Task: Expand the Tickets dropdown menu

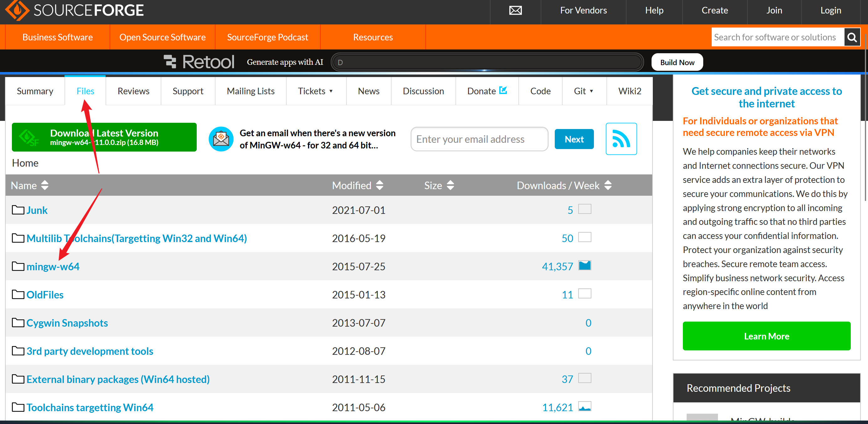Action: point(316,91)
